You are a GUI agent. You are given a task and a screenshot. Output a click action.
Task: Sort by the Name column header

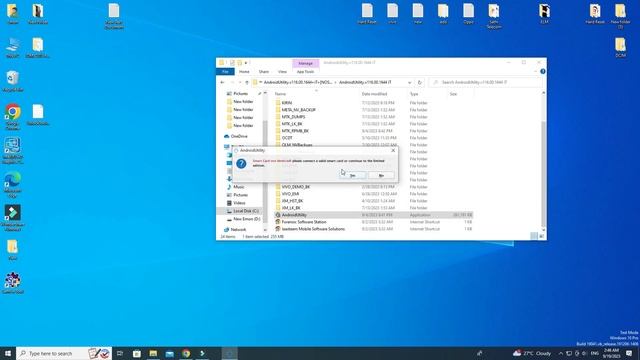(x=280, y=94)
